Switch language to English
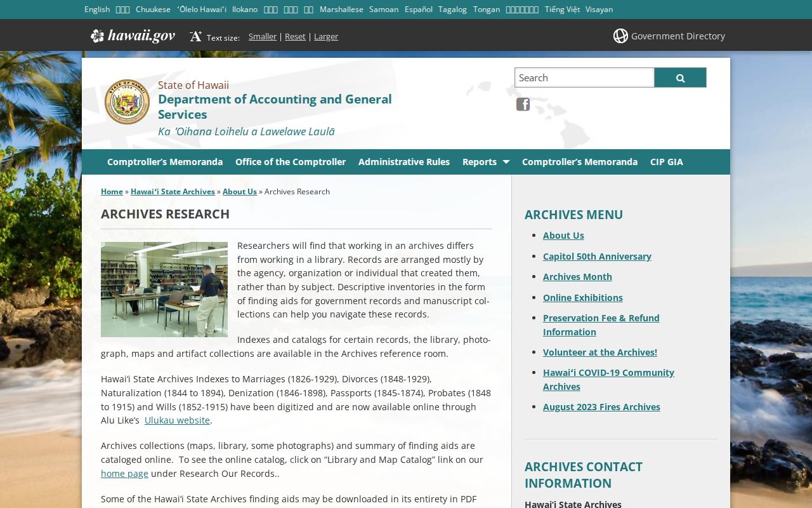 click(97, 9)
